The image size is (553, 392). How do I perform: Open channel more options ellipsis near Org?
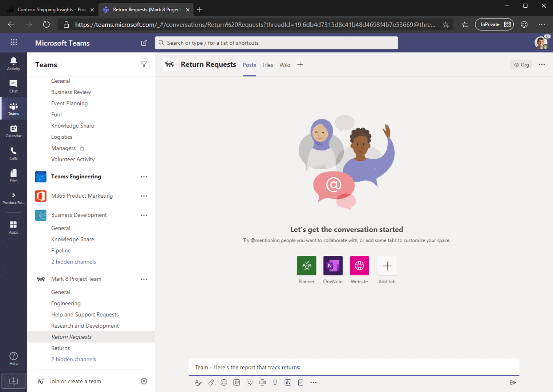click(x=542, y=65)
